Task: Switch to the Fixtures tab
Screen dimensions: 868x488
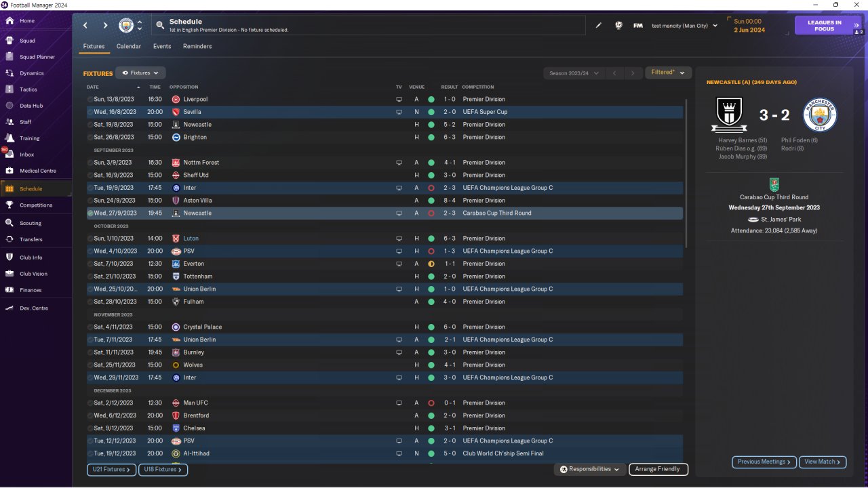Action: 94,47
